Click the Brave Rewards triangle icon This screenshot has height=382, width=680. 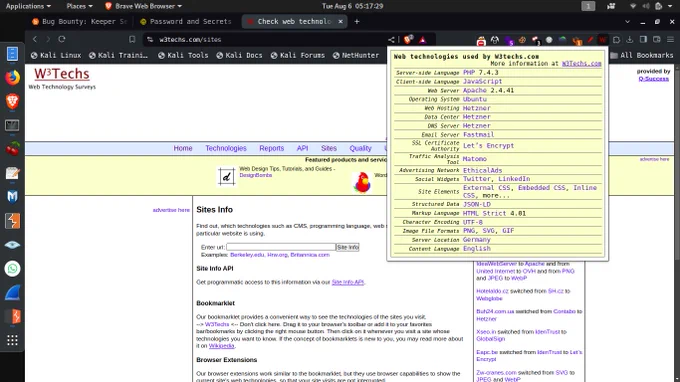tap(422, 40)
